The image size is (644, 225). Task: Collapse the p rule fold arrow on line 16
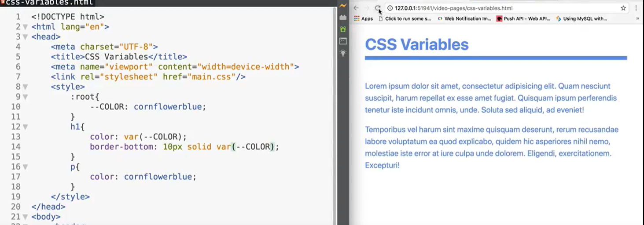click(x=25, y=167)
